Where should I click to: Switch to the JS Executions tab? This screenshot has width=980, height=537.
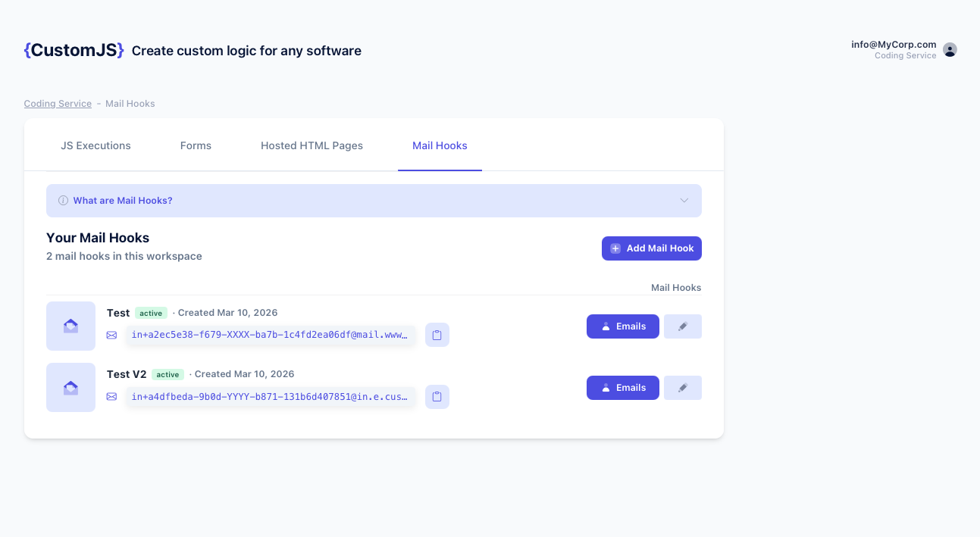pyautogui.click(x=95, y=145)
